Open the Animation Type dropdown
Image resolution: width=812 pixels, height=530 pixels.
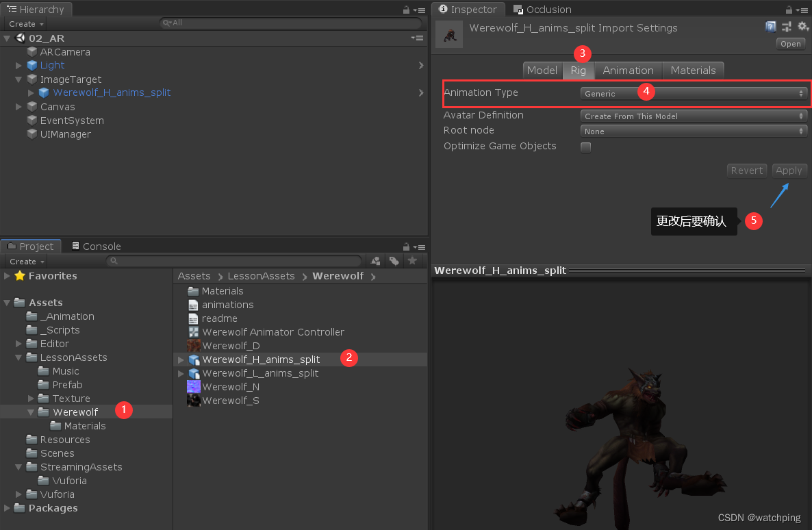tap(694, 93)
